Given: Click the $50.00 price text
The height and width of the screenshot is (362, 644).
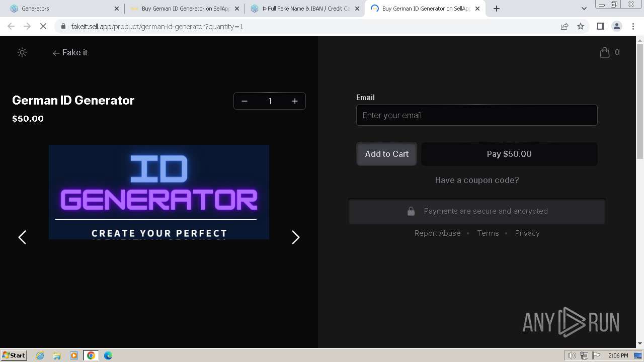Looking at the screenshot, I should click(28, 119).
